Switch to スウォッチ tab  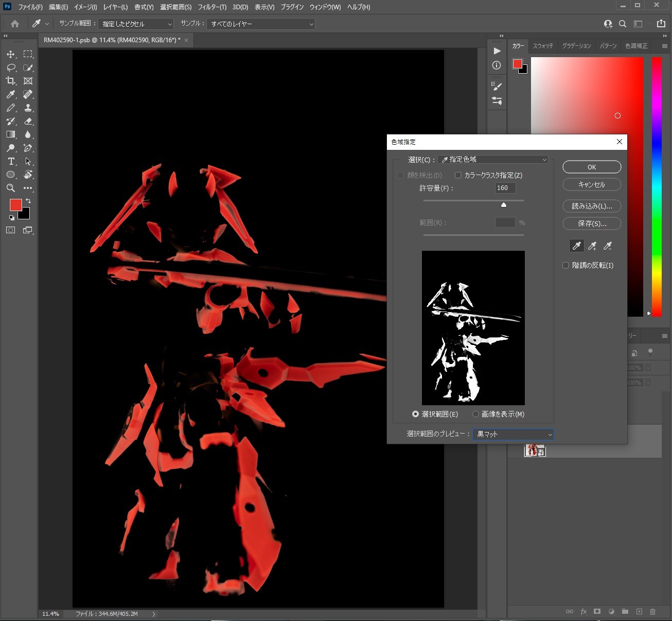(543, 46)
